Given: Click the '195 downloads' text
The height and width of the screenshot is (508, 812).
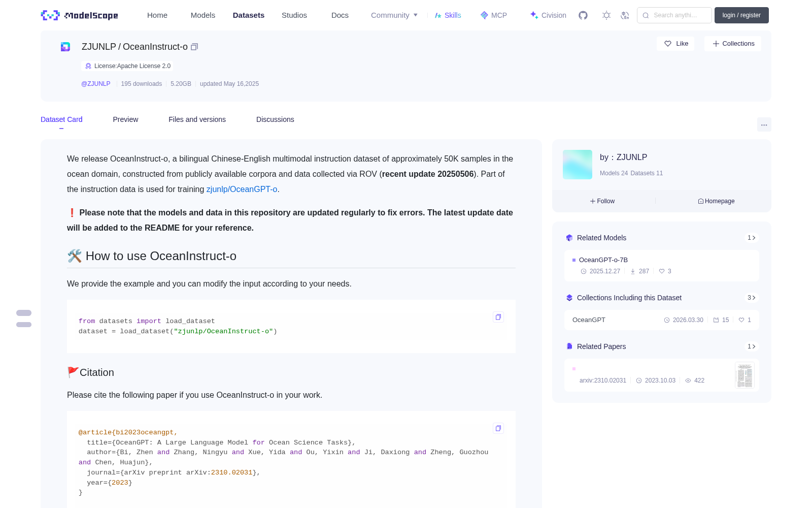Looking at the screenshot, I should pyautogui.click(x=142, y=84).
